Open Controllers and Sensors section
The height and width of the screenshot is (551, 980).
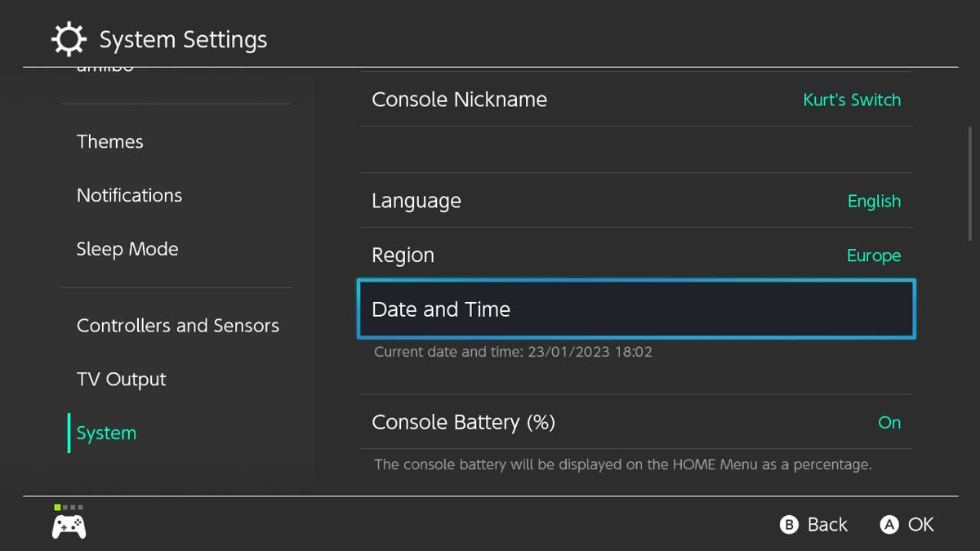pos(178,326)
